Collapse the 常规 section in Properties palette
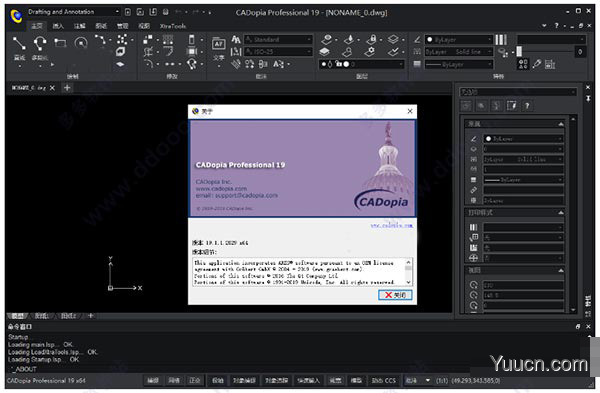Screen dimensions: 600x393 [561, 124]
